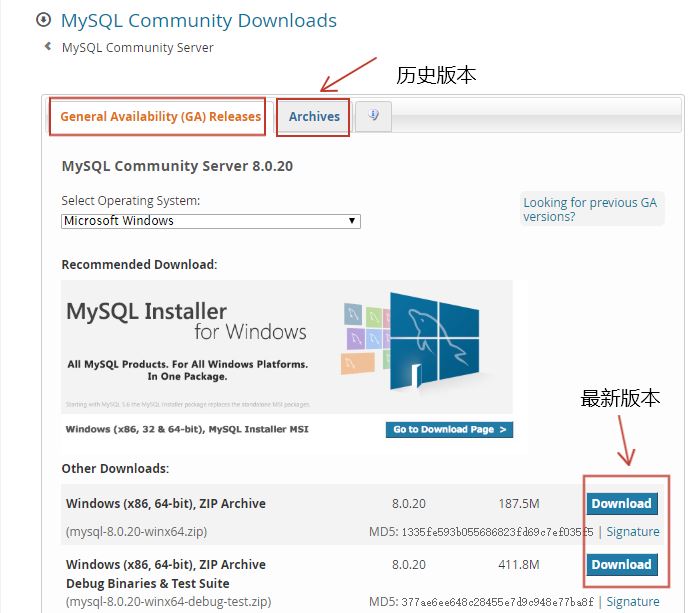Click the Windows (x86, 64-bit), ZIP Archive title
Image resolution: width=690 pixels, height=613 pixels.
tap(166, 503)
